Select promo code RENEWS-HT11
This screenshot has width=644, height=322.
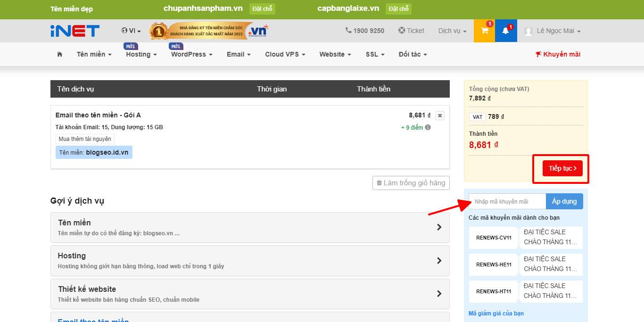(494, 291)
